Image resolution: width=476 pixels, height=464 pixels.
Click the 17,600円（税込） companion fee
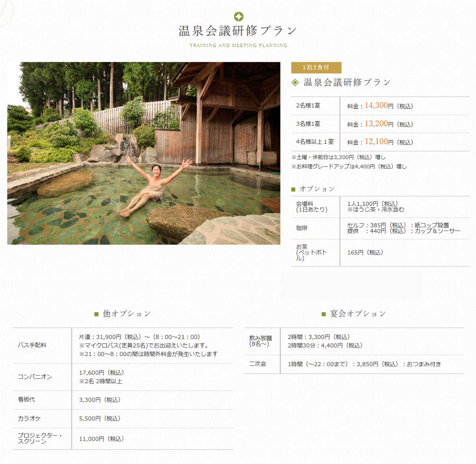pyautogui.click(x=102, y=373)
